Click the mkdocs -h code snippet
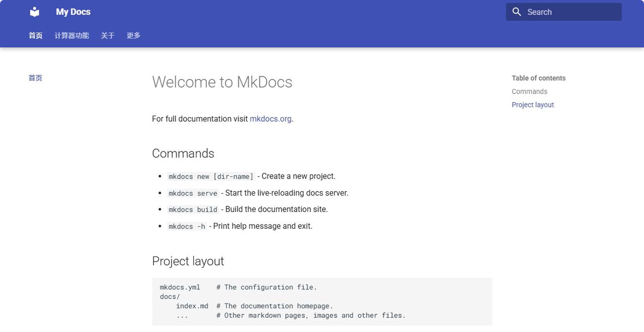Image resolution: width=644 pixels, height=332 pixels. [187, 226]
